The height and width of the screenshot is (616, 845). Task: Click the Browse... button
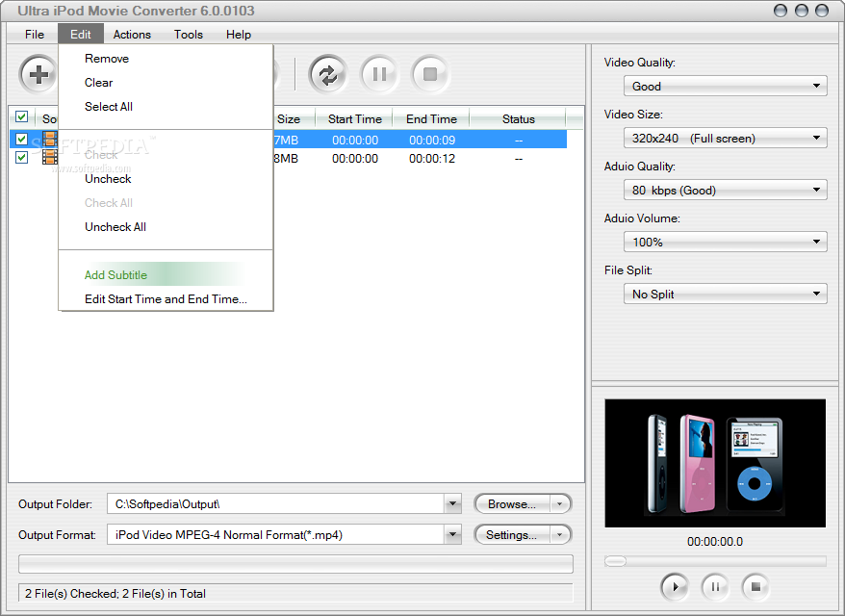512,504
